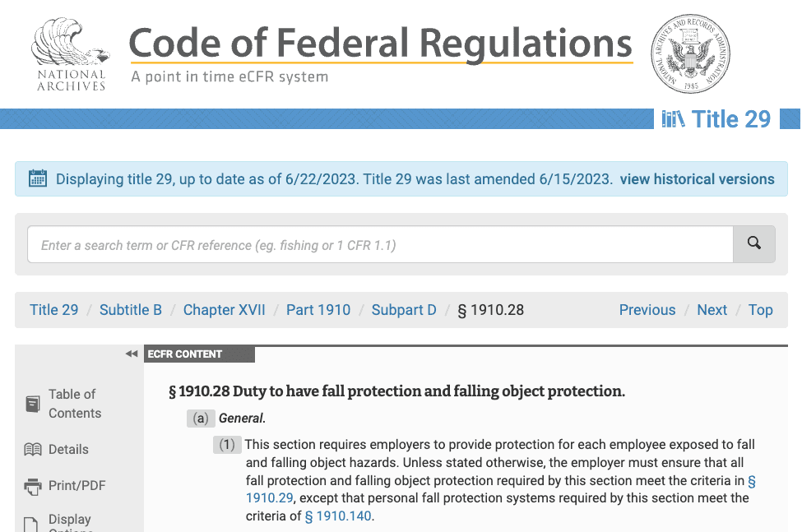Jump to the Next section
This screenshot has height=532, width=802.
coord(712,310)
